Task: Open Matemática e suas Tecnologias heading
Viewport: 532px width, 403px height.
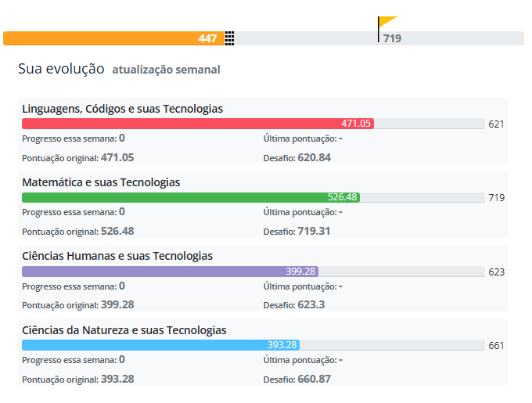Action: pyautogui.click(x=101, y=182)
